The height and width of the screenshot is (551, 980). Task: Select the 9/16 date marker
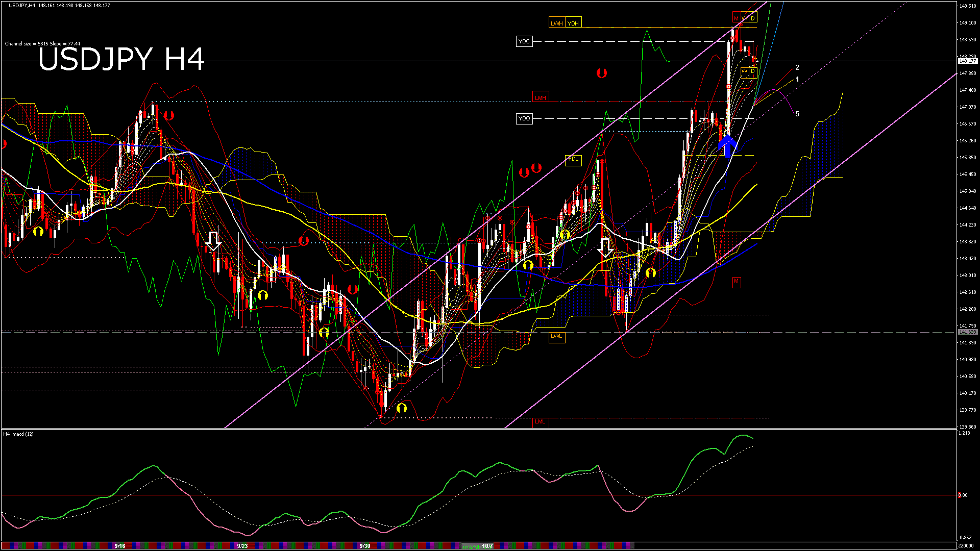coord(120,546)
